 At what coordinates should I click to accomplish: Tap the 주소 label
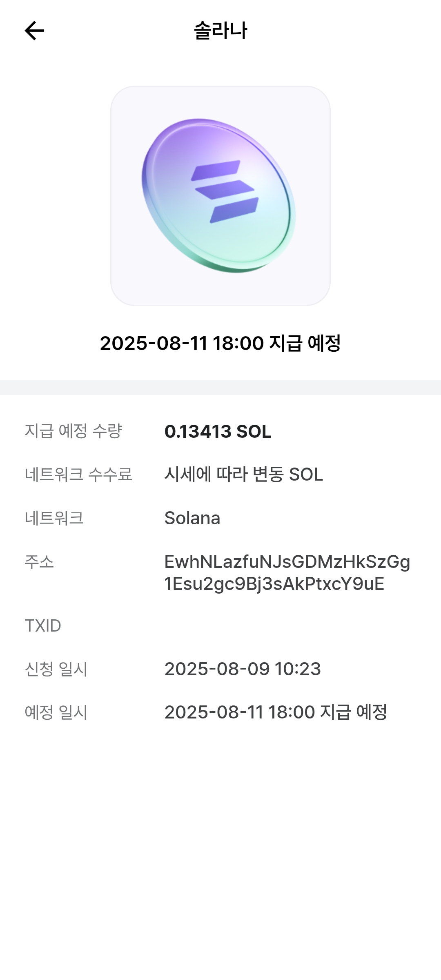pos(39,562)
